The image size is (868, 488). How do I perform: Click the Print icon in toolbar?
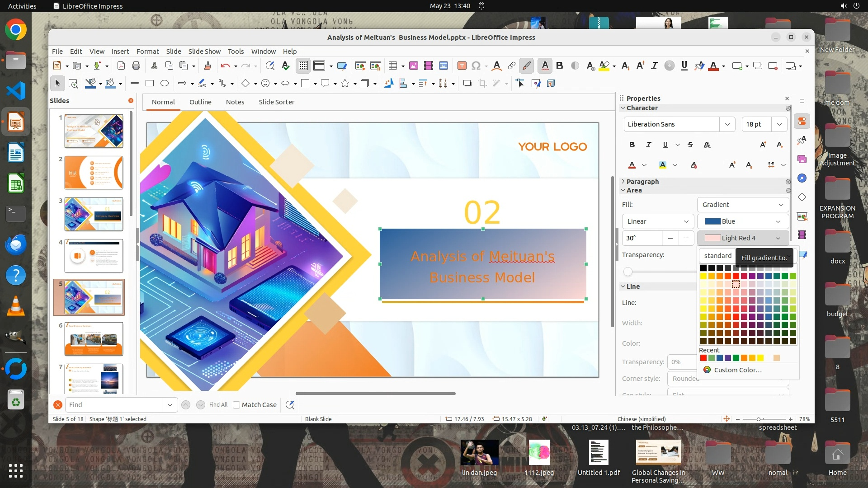136,66
